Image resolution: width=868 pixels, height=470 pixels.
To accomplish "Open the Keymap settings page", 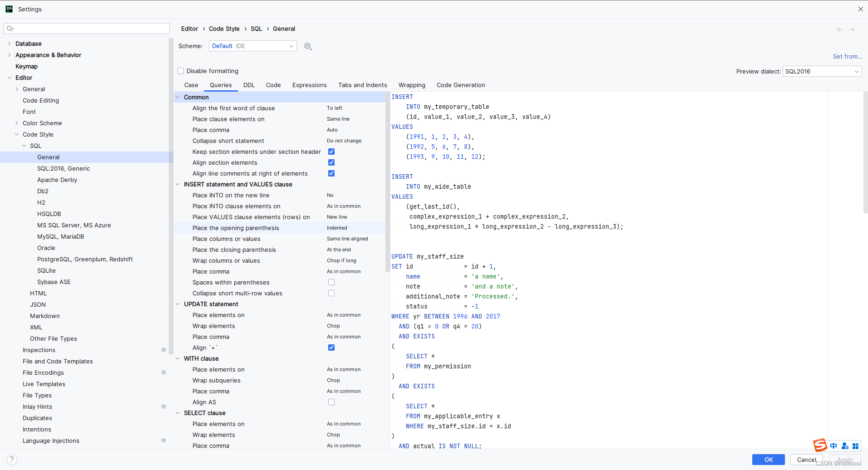I will pos(27,66).
